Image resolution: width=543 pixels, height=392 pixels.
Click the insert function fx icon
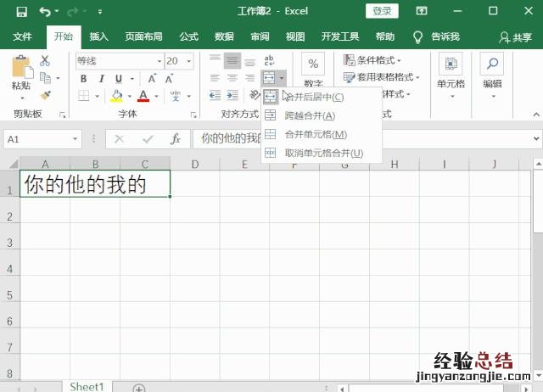(175, 139)
